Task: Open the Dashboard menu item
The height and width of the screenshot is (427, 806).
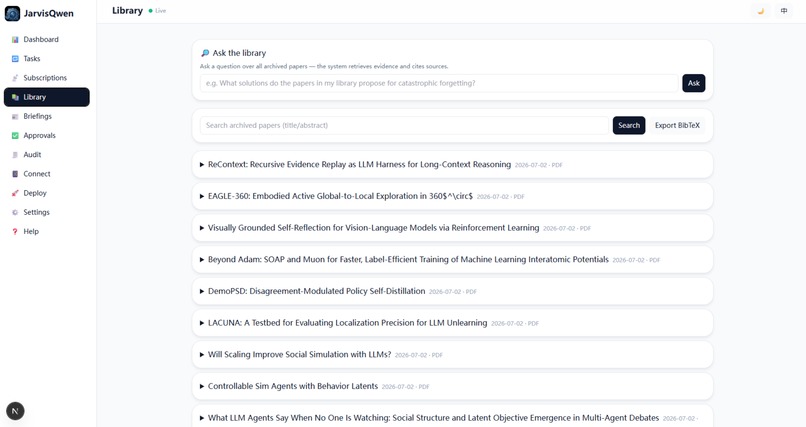Action: 47,40
